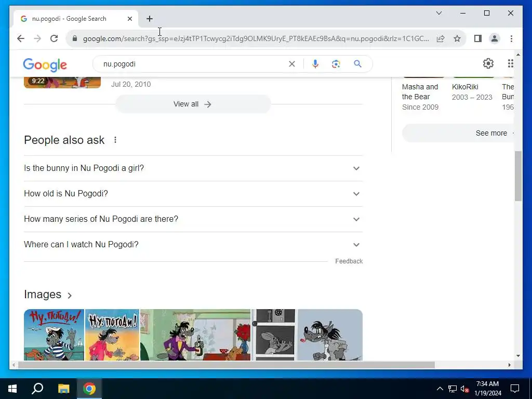Open the gray wolf image thumbnail

(330, 335)
